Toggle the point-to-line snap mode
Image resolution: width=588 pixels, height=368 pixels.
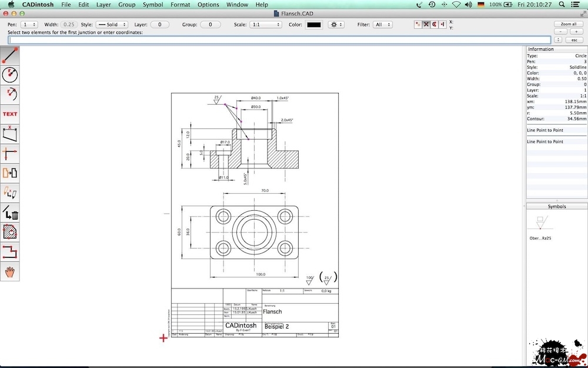point(443,24)
